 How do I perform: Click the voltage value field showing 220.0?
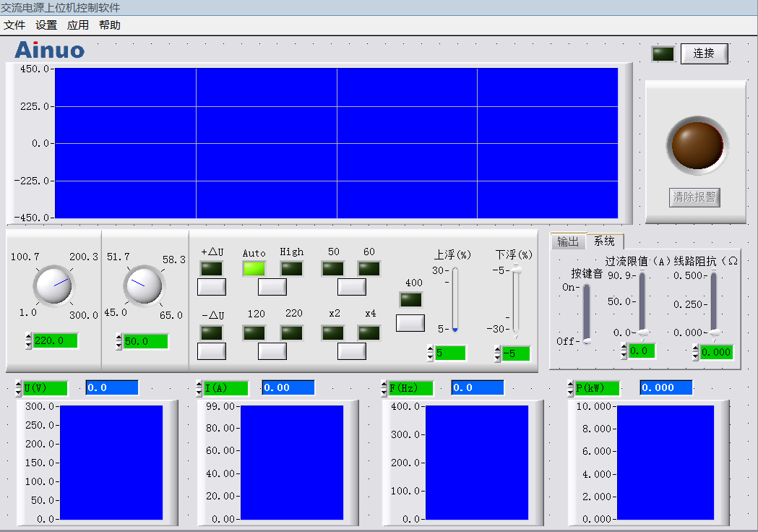[x=55, y=341]
